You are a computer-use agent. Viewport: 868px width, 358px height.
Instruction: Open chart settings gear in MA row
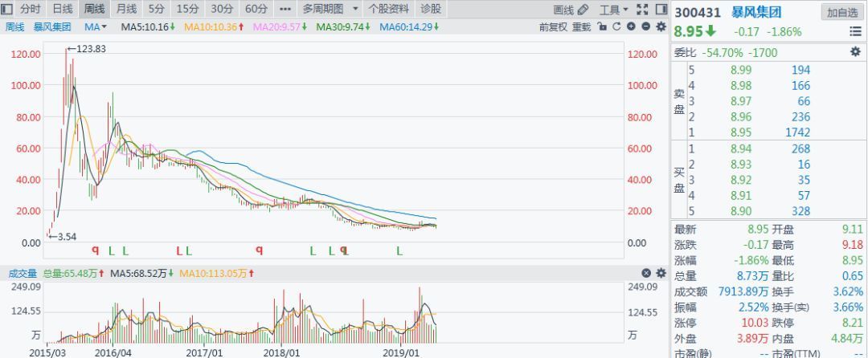[x=661, y=26]
